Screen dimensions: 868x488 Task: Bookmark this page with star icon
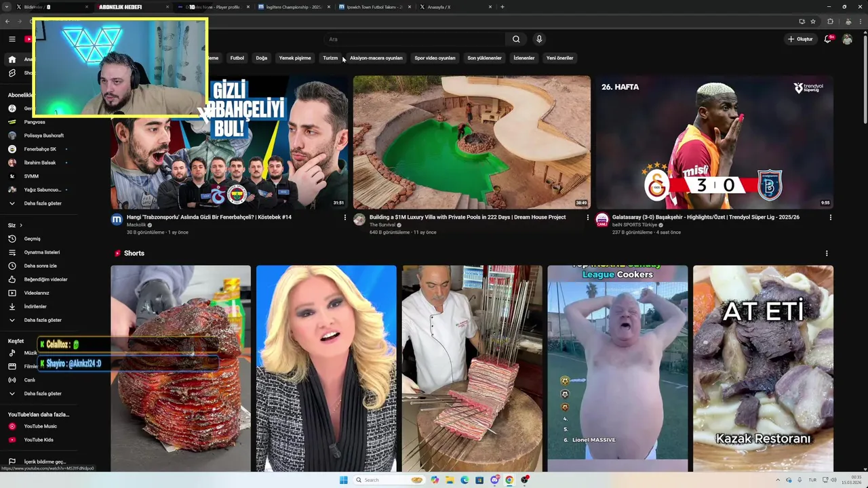[x=813, y=21]
